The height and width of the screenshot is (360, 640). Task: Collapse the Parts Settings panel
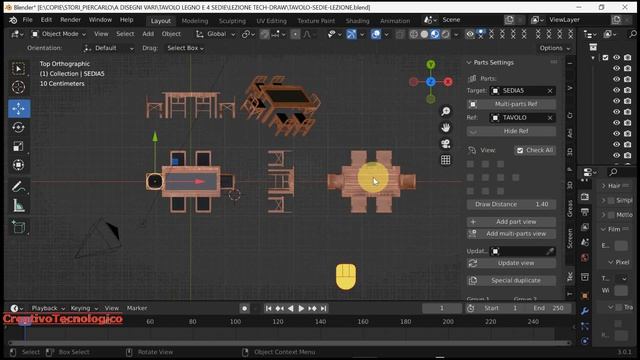coord(469,62)
